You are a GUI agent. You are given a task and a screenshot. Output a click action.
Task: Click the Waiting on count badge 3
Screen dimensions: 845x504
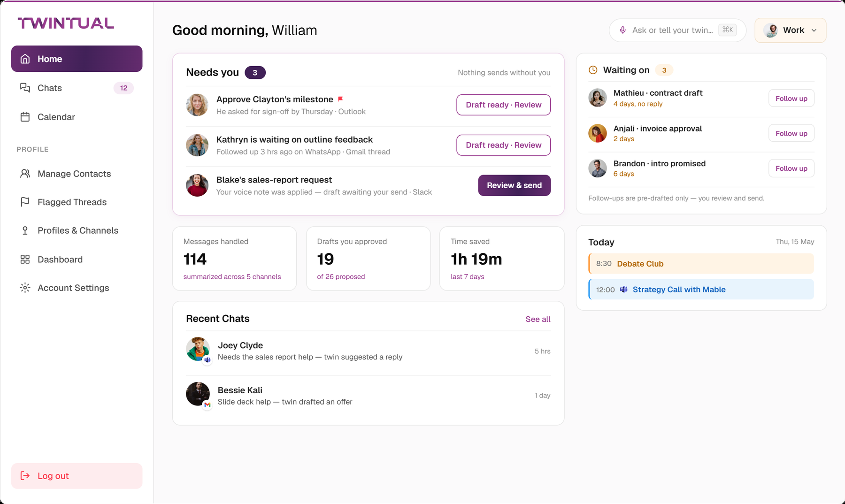click(664, 70)
